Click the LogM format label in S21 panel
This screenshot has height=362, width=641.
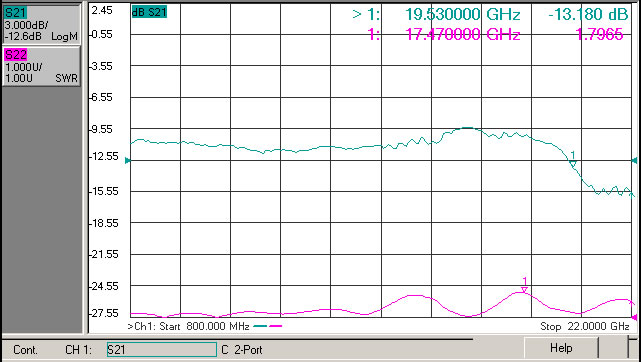pyautogui.click(x=64, y=37)
